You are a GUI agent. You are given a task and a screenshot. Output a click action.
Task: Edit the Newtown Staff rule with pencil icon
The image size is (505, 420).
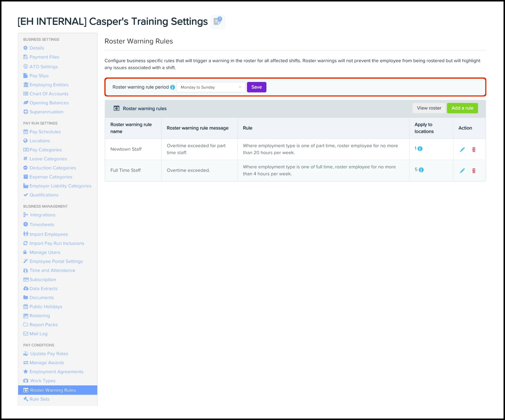coord(462,149)
